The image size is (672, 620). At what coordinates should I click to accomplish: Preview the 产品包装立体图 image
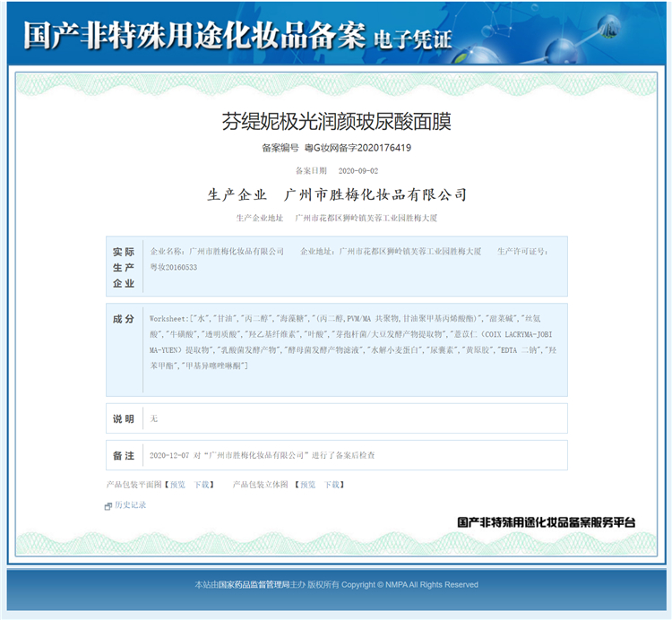pyautogui.click(x=307, y=484)
